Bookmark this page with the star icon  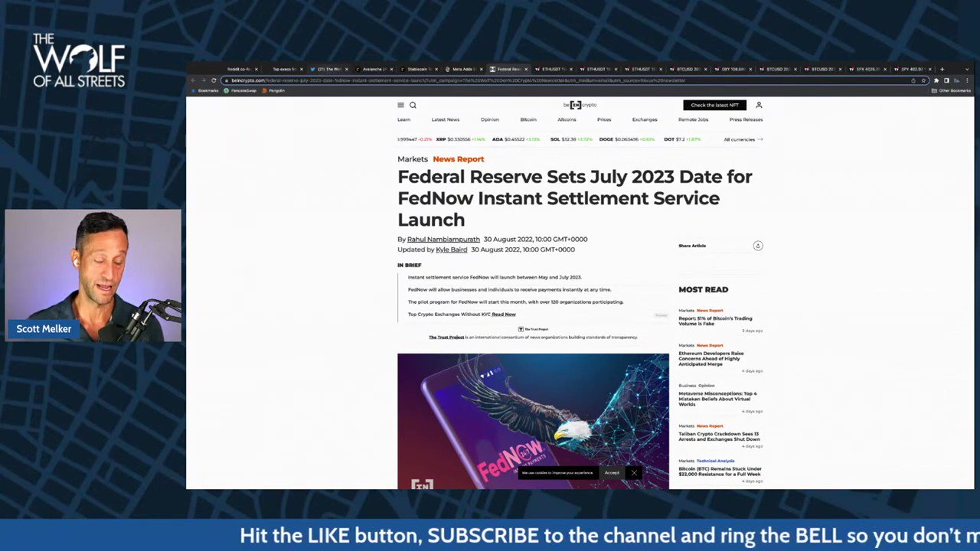tap(923, 80)
